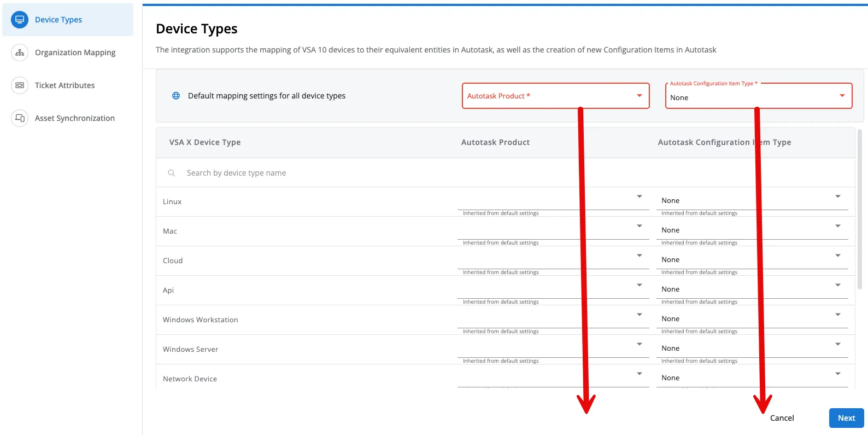Viewport: 868px width, 435px height.
Task: Expand Autotask Product dropdown for Windows Workstation
Action: [552, 318]
